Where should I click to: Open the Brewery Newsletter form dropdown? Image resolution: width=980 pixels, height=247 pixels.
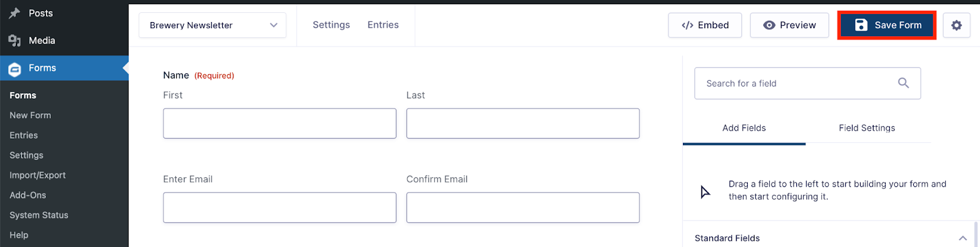click(213, 25)
